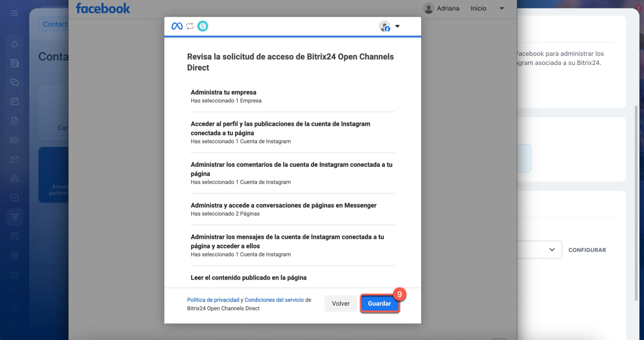Expand the Facebook header account menu arrow
The width and height of the screenshot is (644, 340).
[x=502, y=8]
